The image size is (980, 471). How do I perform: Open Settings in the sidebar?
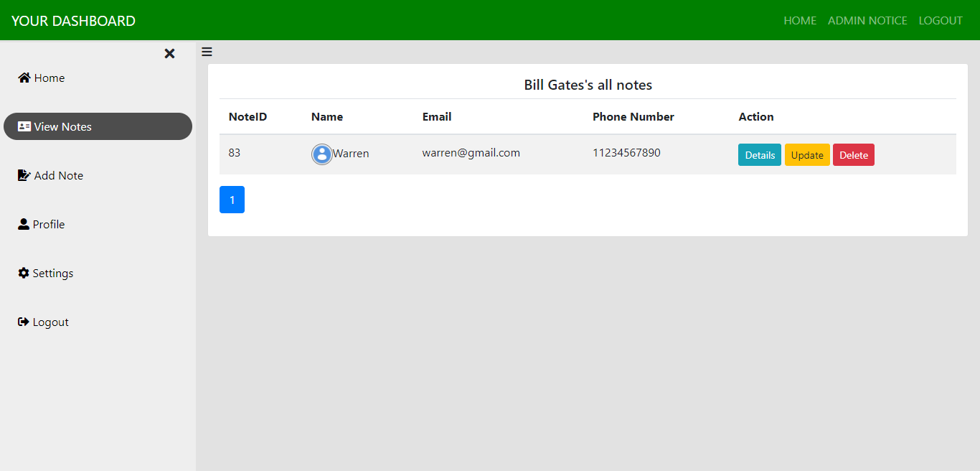pos(98,273)
